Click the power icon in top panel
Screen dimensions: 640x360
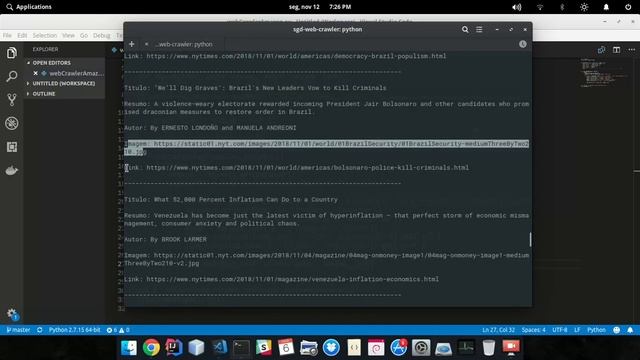point(628,7)
